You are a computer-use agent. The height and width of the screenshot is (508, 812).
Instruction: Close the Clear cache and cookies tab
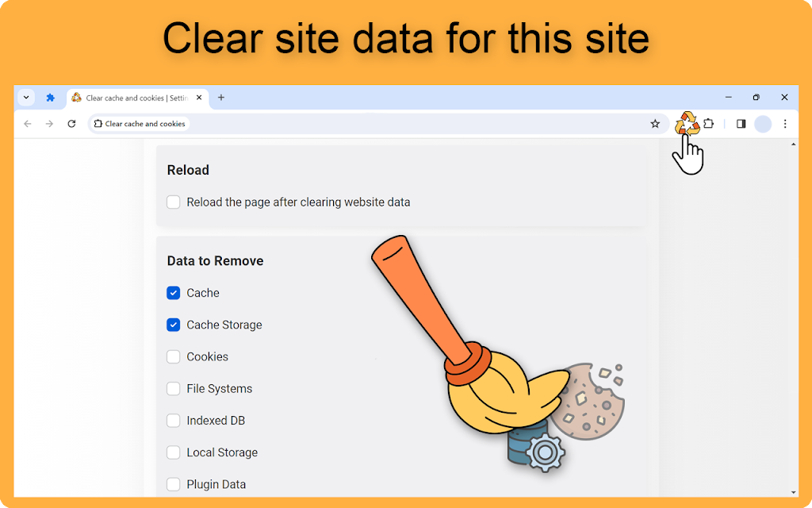pos(199,98)
